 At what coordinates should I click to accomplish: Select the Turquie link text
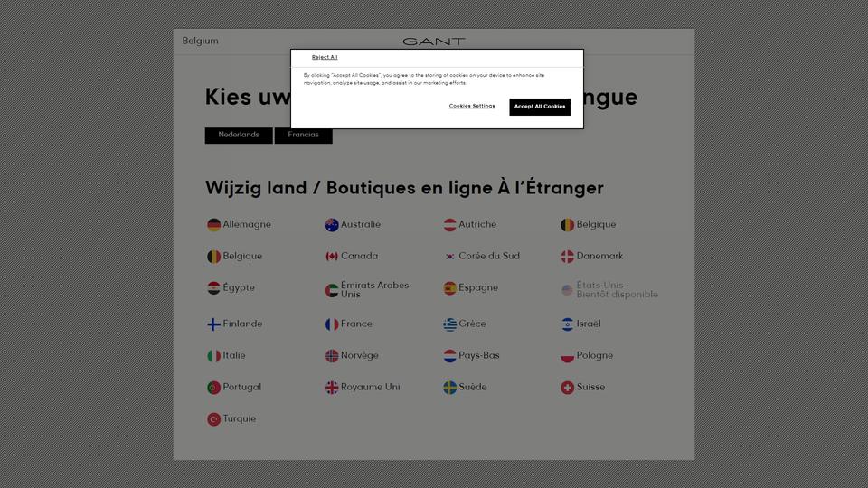click(239, 418)
